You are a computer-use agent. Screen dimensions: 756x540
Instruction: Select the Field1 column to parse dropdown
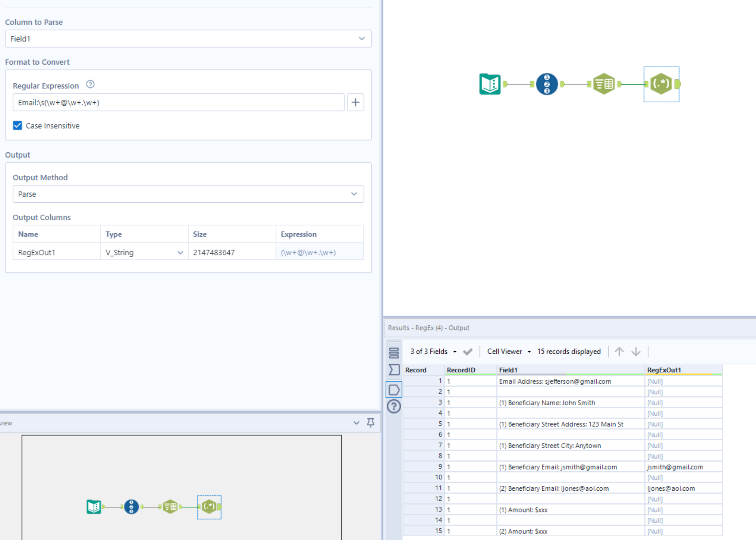[x=188, y=39]
